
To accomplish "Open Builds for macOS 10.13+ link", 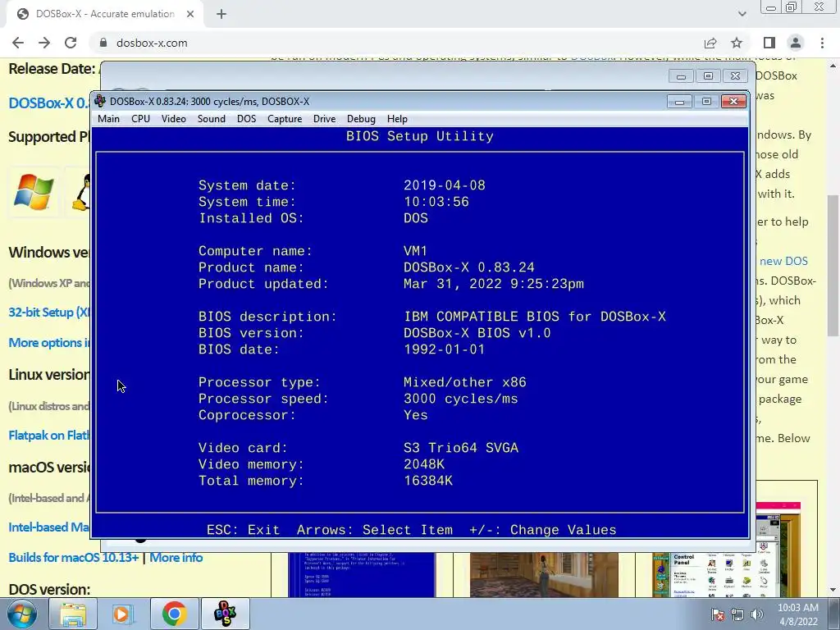I will (73, 558).
